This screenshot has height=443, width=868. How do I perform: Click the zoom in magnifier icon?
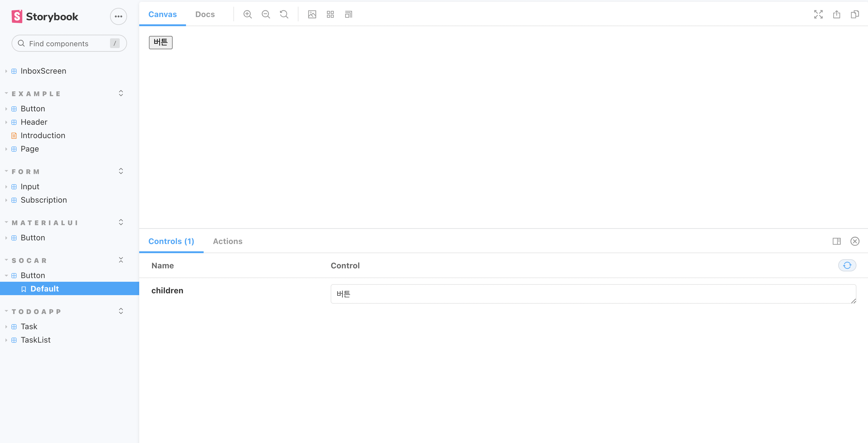(x=248, y=14)
